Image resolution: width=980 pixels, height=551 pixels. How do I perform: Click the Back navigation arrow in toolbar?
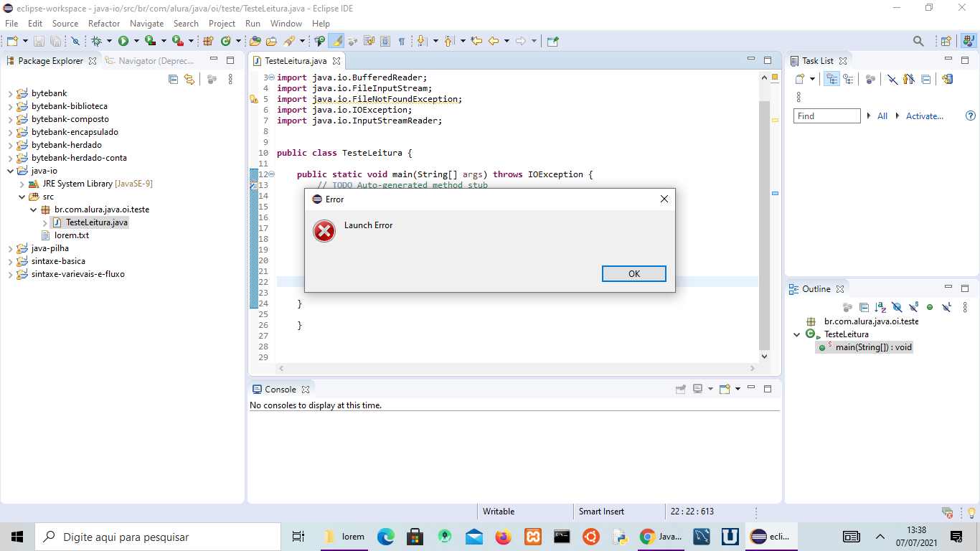494,42
